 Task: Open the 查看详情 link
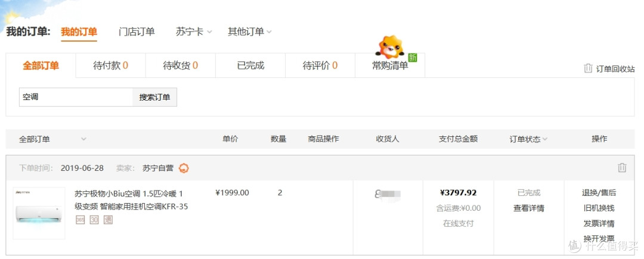coord(528,208)
